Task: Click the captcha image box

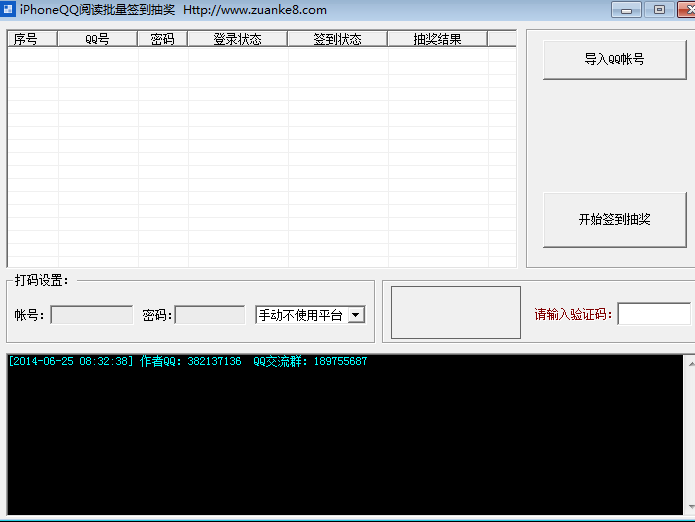Action: point(455,312)
